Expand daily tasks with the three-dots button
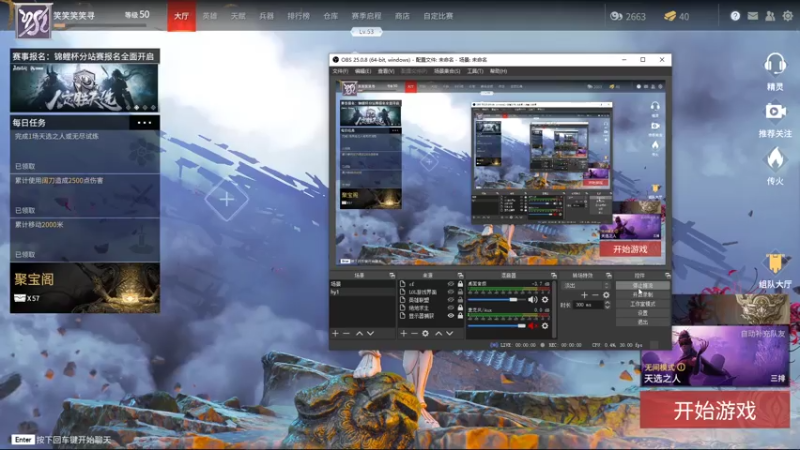The width and height of the screenshot is (800, 450). [x=144, y=122]
